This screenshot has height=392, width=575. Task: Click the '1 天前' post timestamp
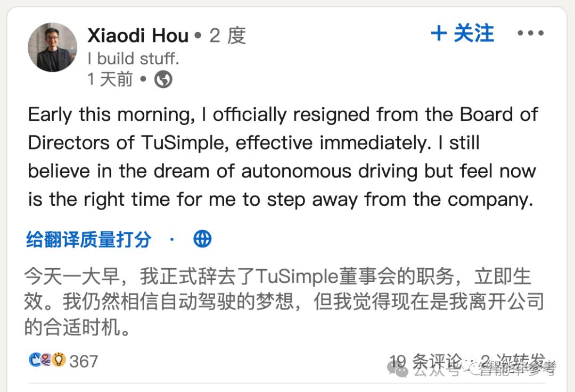(x=110, y=79)
